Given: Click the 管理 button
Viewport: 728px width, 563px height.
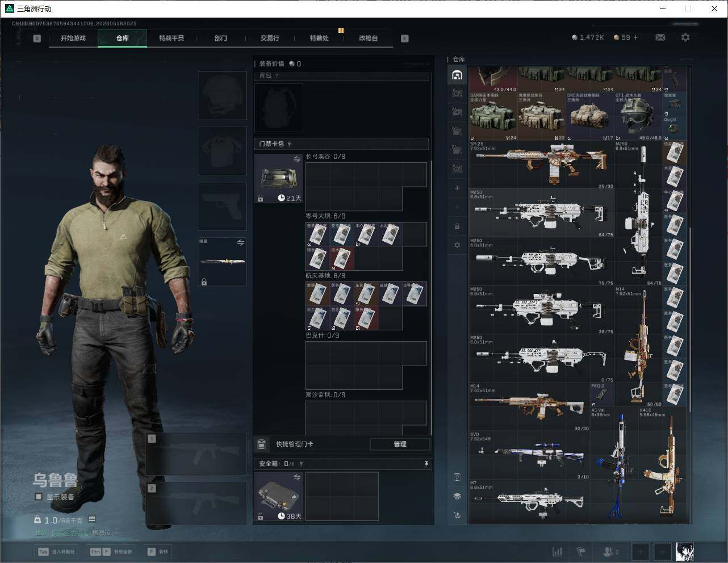Looking at the screenshot, I should click(x=400, y=444).
